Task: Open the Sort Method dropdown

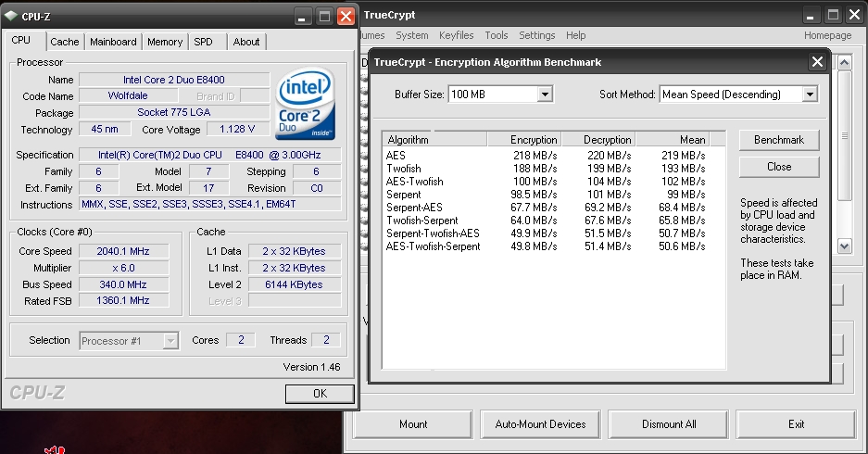Action: (x=810, y=95)
